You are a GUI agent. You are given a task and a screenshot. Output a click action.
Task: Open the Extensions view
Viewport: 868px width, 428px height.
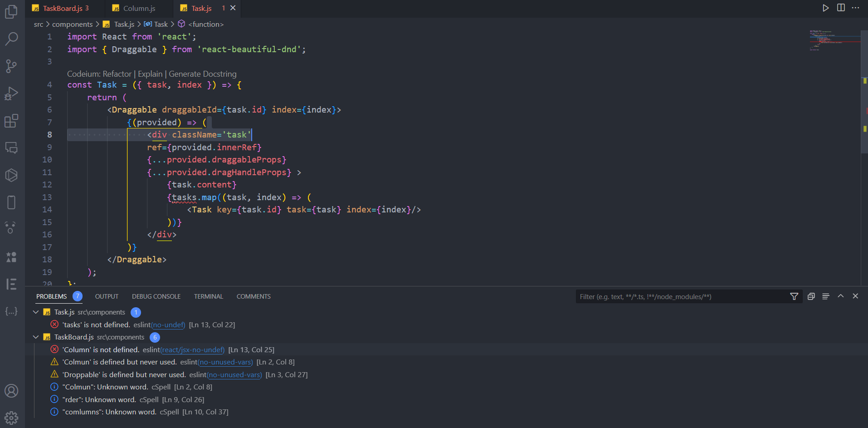click(11, 121)
